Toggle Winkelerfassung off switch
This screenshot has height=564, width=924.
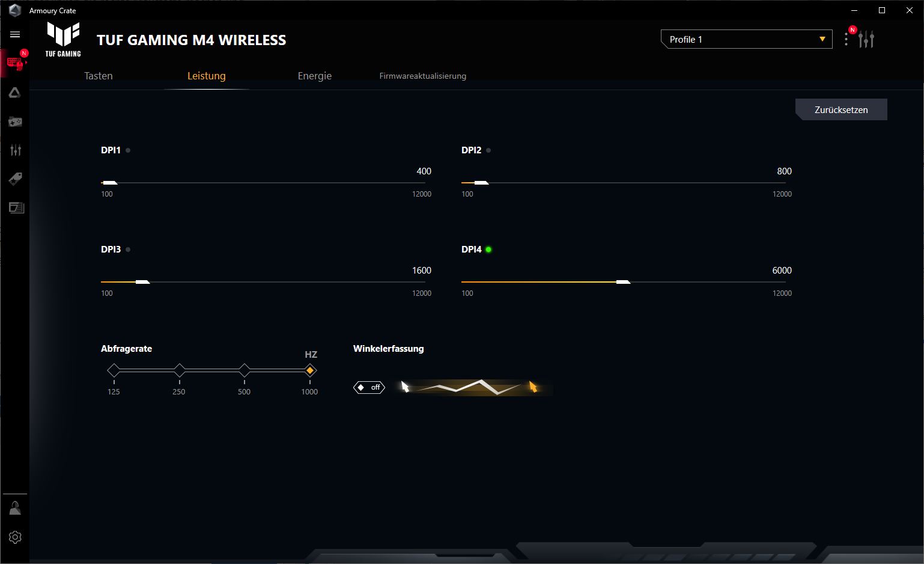369,387
